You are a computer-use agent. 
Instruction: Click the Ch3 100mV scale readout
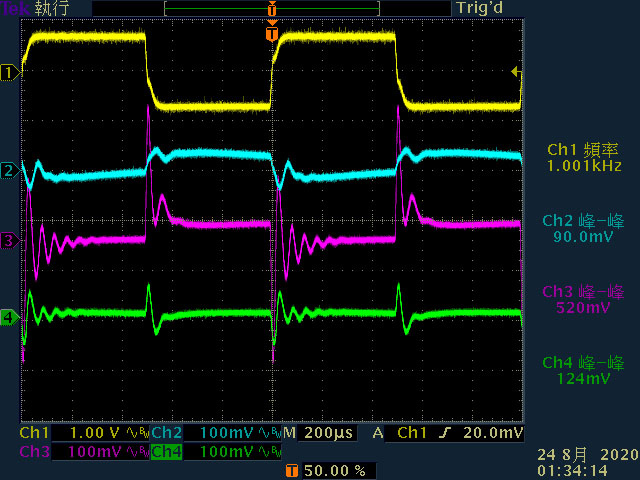[x=95, y=452]
